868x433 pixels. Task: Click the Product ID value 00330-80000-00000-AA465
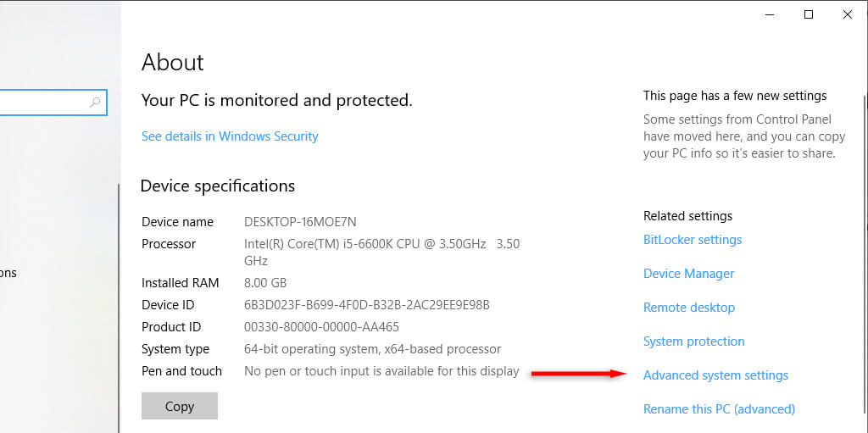pos(321,327)
